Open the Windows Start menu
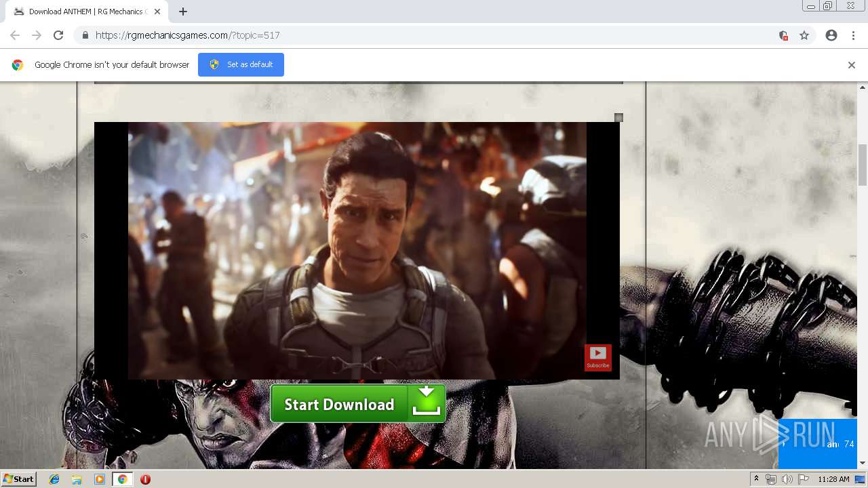This screenshot has width=868, height=488. 18,479
